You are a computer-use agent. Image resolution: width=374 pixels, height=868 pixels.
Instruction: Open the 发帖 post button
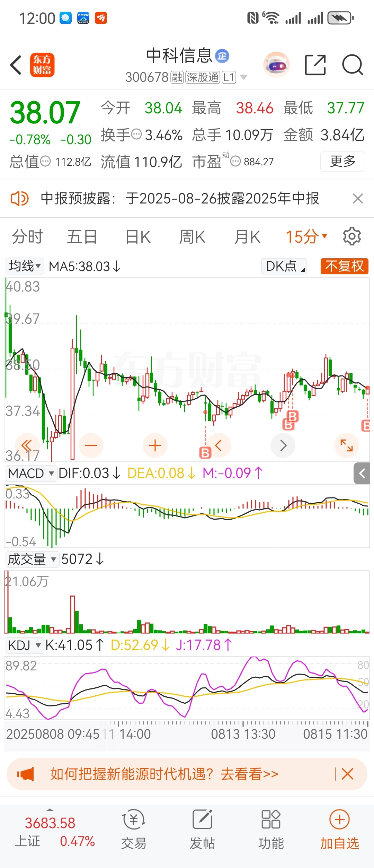point(203,830)
